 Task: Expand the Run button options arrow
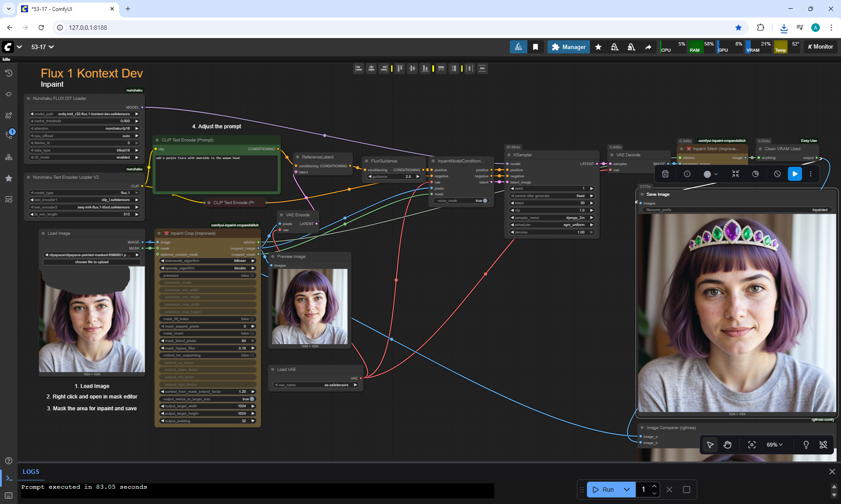point(627,490)
